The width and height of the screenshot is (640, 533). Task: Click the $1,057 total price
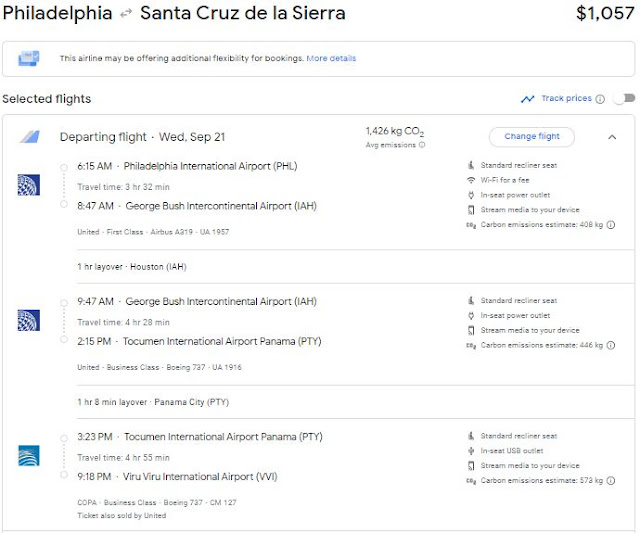click(605, 14)
